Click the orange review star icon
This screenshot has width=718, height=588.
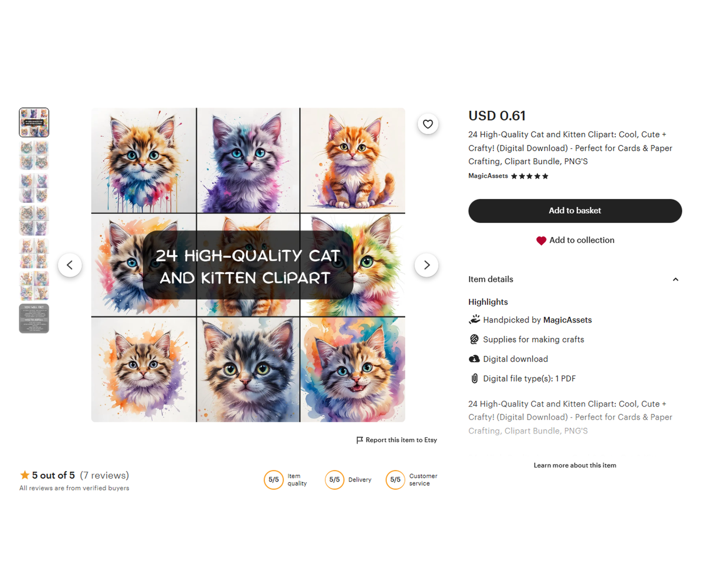pyautogui.click(x=25, y=475)
